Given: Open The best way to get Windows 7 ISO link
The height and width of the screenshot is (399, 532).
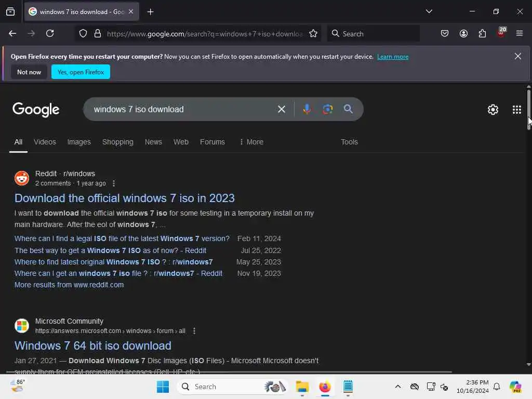Looking at the screenshot, I should 110,250.
